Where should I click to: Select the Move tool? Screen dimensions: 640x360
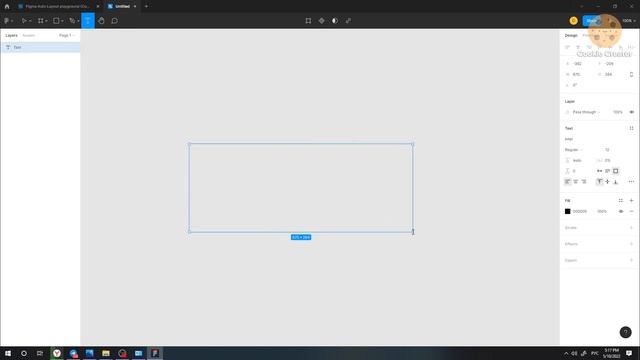coord(24,21)
